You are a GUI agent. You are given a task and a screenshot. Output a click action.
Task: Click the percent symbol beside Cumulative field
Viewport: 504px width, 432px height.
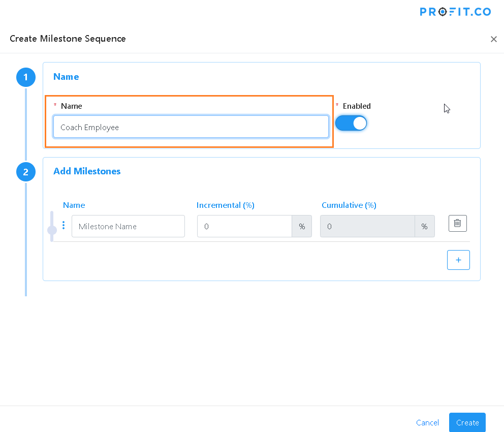tap(425, 226)
